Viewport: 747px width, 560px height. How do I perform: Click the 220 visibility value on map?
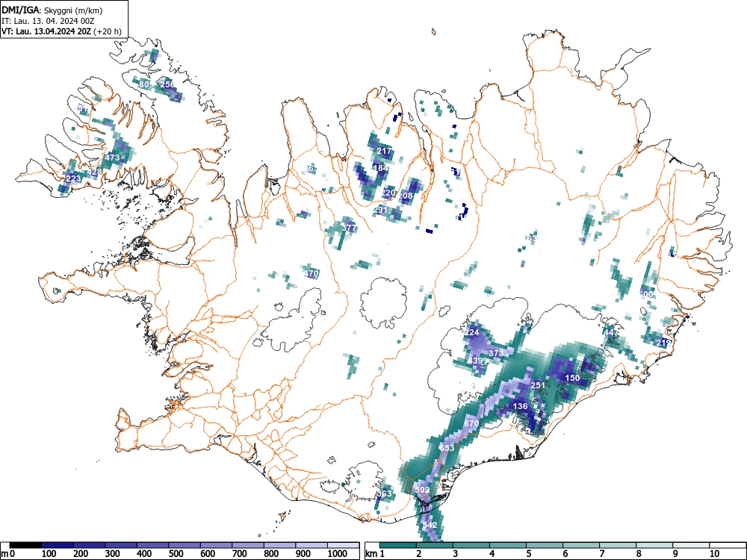[388, 193]
